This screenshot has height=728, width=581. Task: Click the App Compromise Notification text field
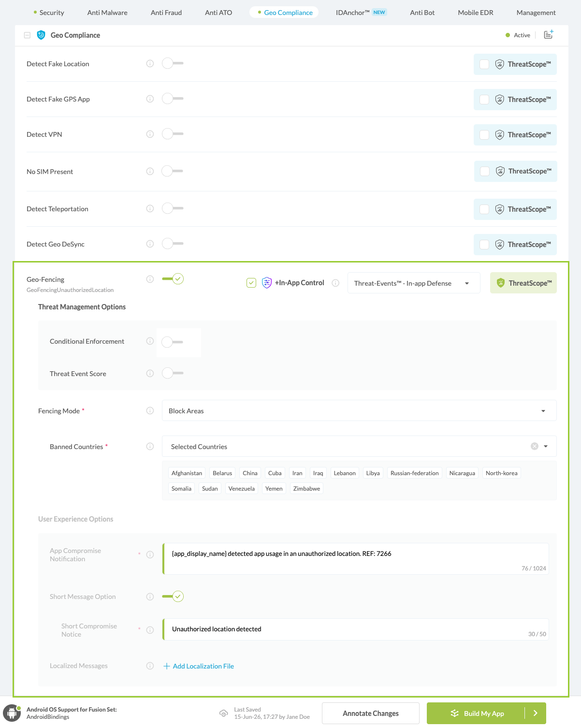pos(356,559)
